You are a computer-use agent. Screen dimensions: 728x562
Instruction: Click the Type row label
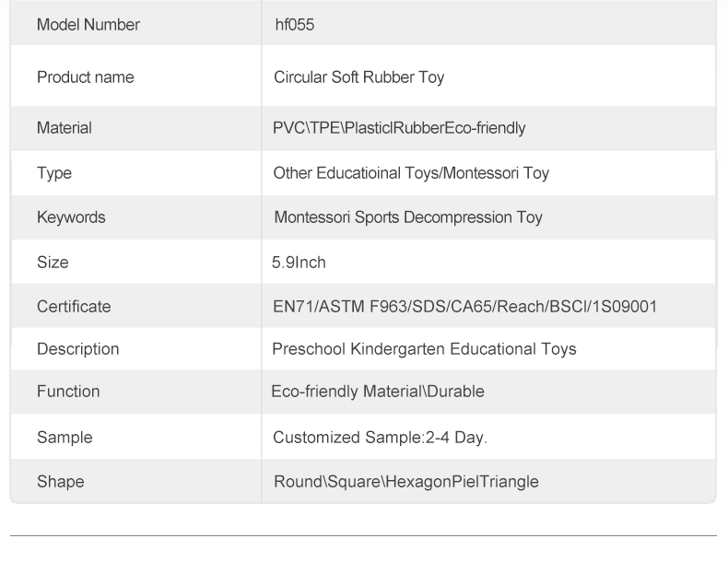pyautogui.click(x=53, y=172)
